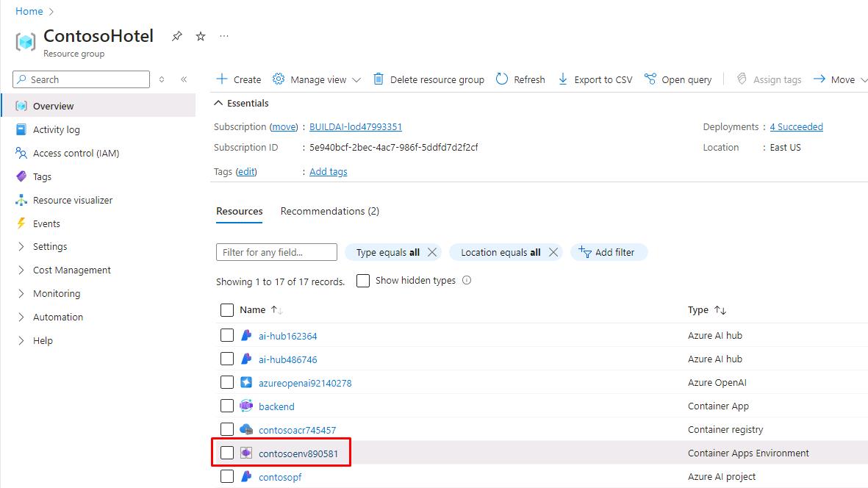Screen dimensions: 868x488
Task: Click the Activity log icon
Action: pyautogui.click(x=21, y=129)
